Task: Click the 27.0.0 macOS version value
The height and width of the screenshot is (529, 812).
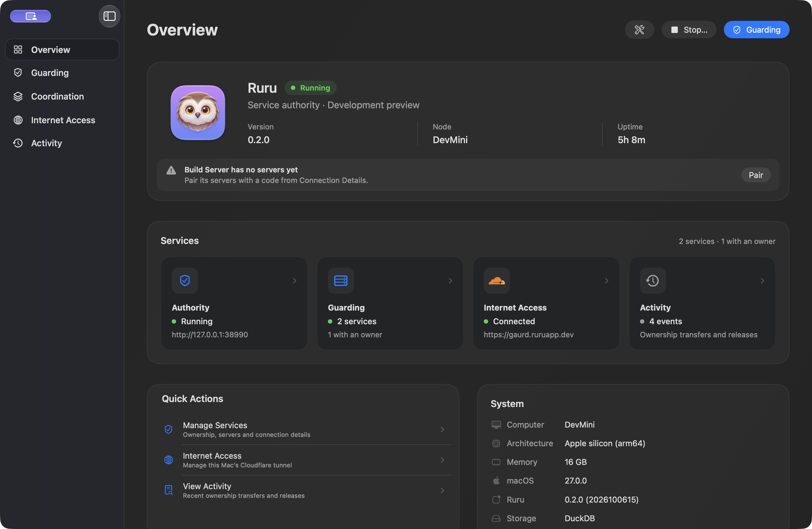Action: click(575, 480)
